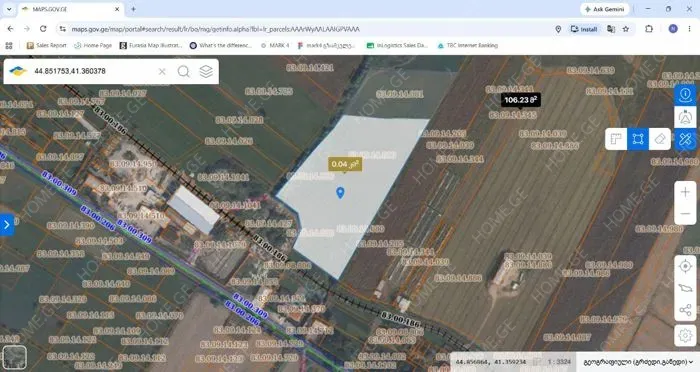700x372 pixels.
Task: Expand the left side panel arrow
Action: [x=6, y=225]
